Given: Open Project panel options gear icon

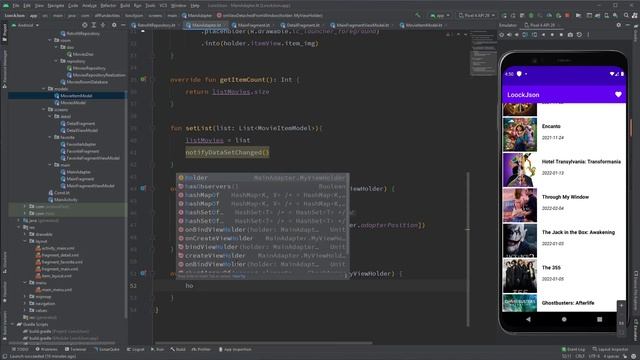Looking at the screenshot, I should [x=114, y=25].
